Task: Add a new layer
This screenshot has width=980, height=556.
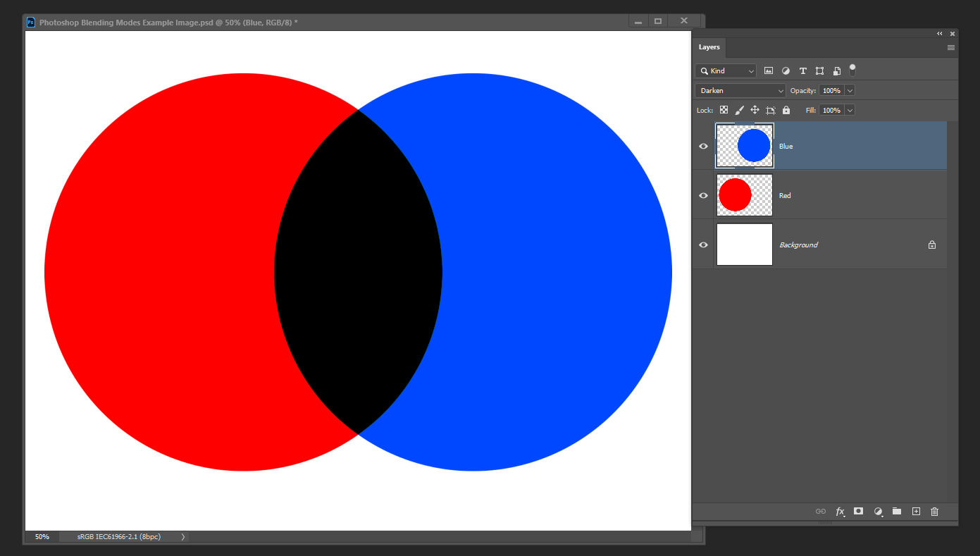Action: (916, 512)
